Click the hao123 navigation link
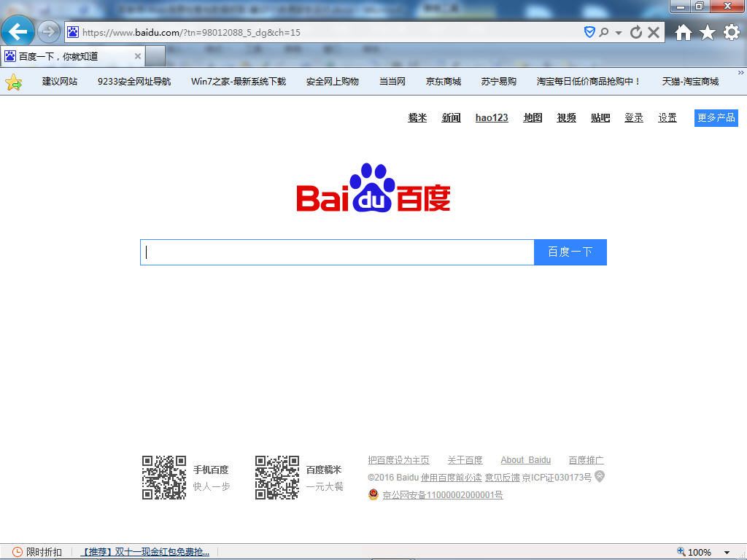Screen dimensions: 747x560 (492, 117)
